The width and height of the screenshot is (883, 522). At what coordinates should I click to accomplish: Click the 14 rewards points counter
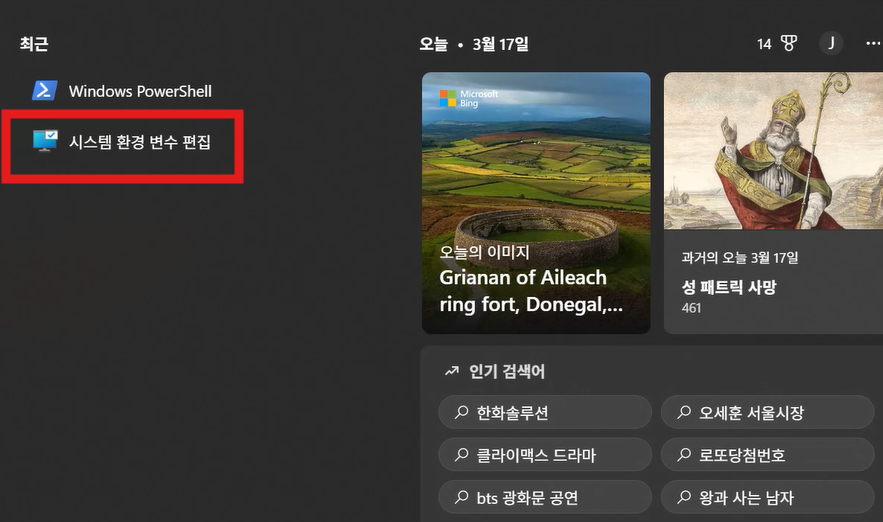[x=764, y=44]
